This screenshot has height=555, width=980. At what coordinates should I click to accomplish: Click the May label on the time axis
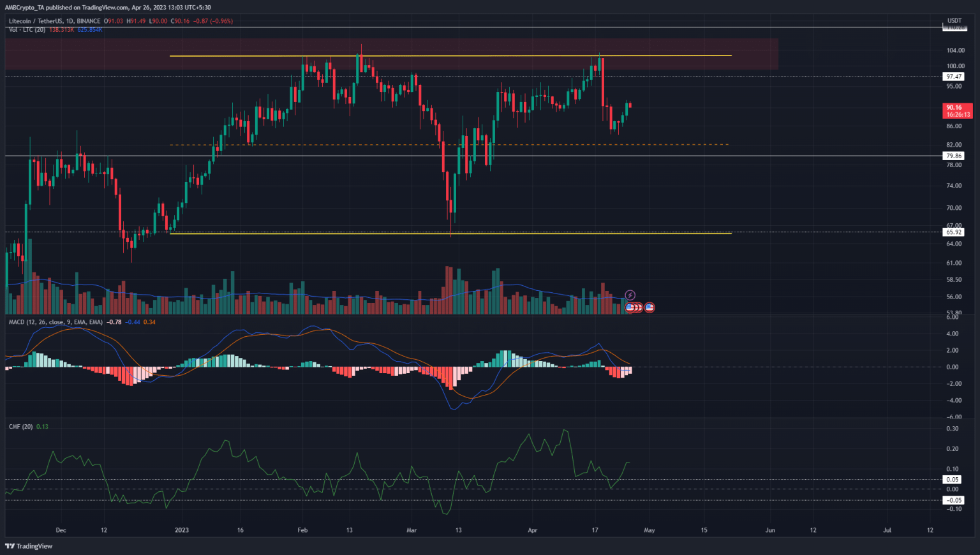click(649, 530)
